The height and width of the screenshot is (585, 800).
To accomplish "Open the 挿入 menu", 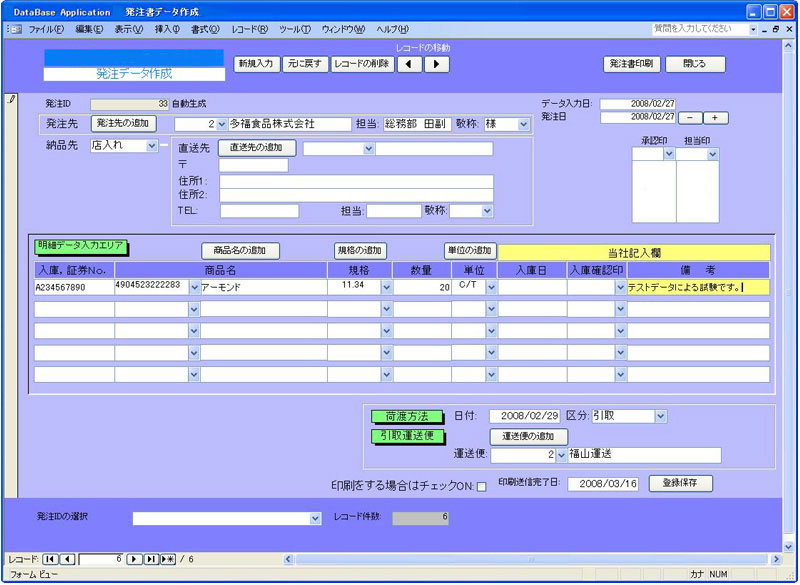I will (167, 30).
